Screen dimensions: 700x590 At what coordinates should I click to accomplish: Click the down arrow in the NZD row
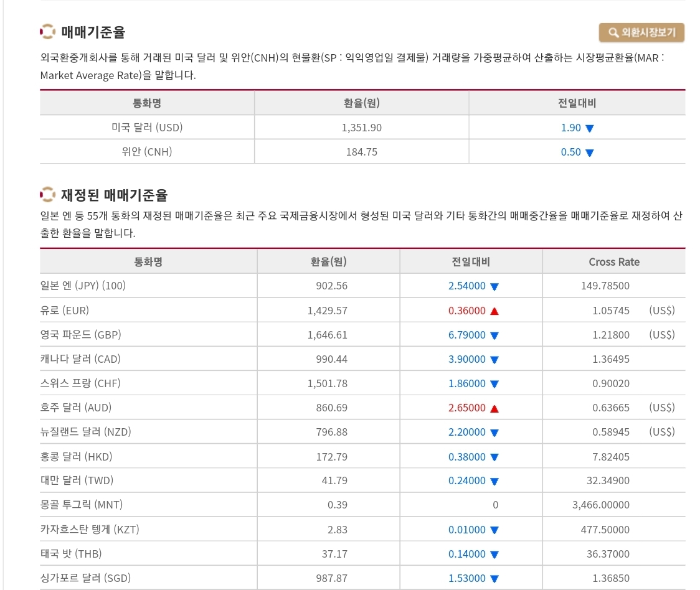click(494, 433)
